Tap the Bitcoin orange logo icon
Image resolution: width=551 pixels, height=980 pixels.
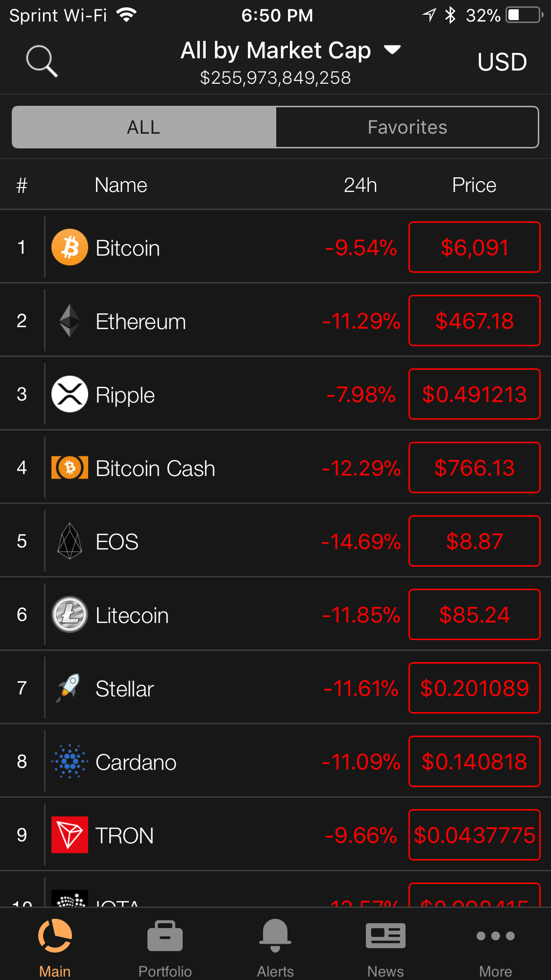(x=70, y=247)
